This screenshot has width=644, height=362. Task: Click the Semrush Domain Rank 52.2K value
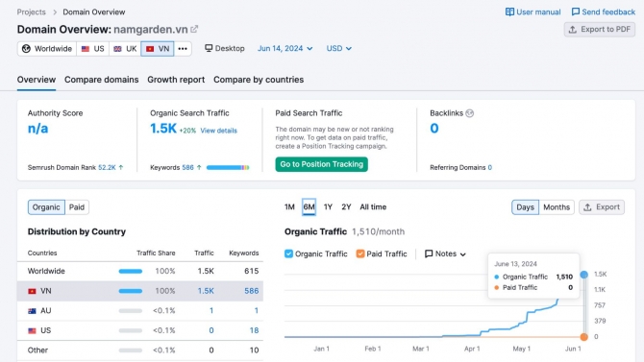coord(107,167)
